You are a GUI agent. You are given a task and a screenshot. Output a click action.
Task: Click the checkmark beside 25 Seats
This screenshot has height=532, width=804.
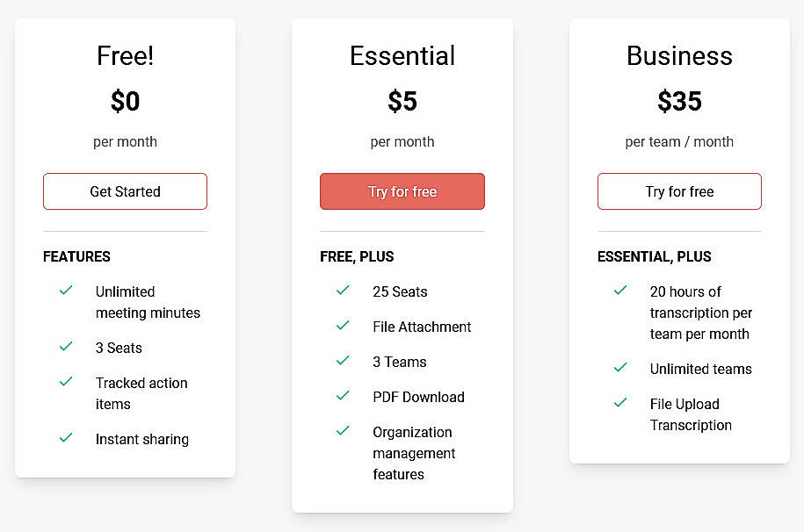343,291
